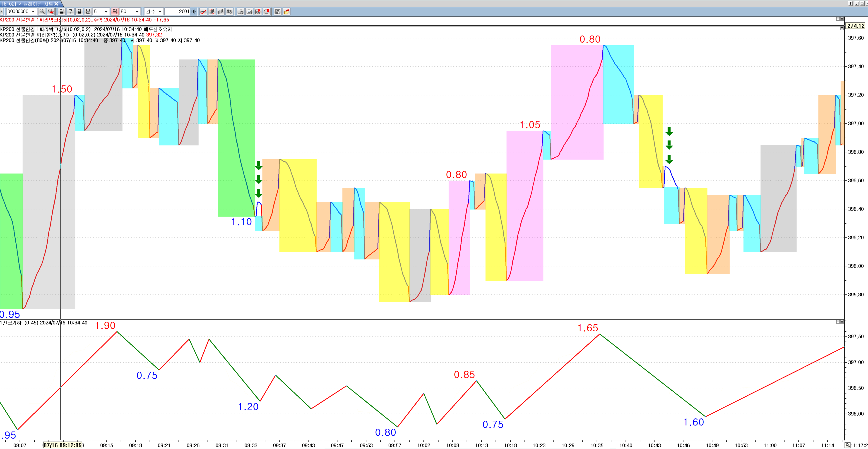Click the search icon with red arrow
Image resolution: width=868 pixels, height=449 pixels.
(51, 12)
